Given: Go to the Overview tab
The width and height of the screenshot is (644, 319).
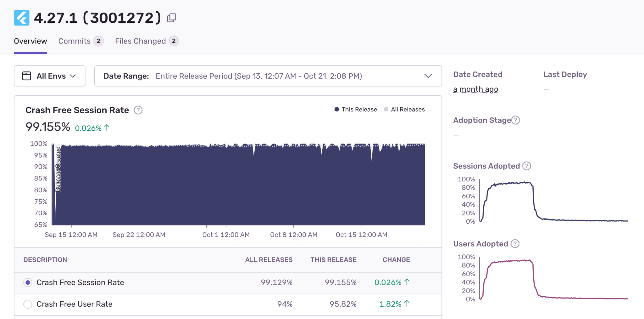Looking at the screenshot, I should (31, 41).
